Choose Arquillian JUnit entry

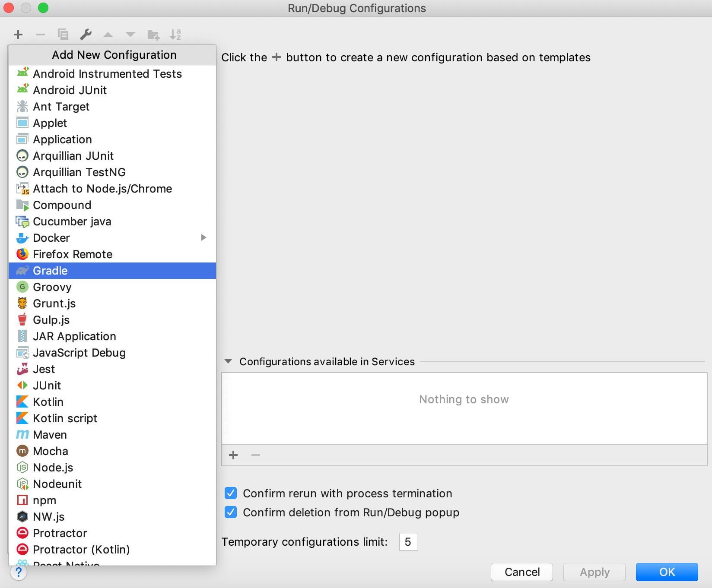(112, 156)
